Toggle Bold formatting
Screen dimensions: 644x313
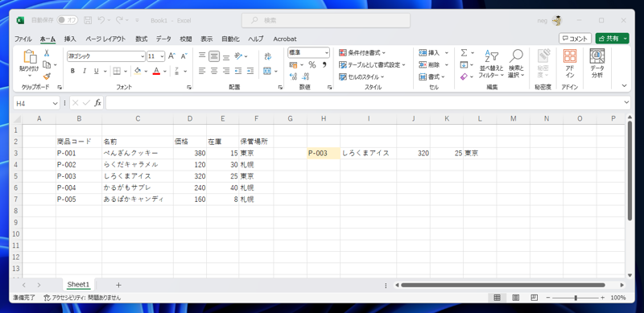point(72,71)
